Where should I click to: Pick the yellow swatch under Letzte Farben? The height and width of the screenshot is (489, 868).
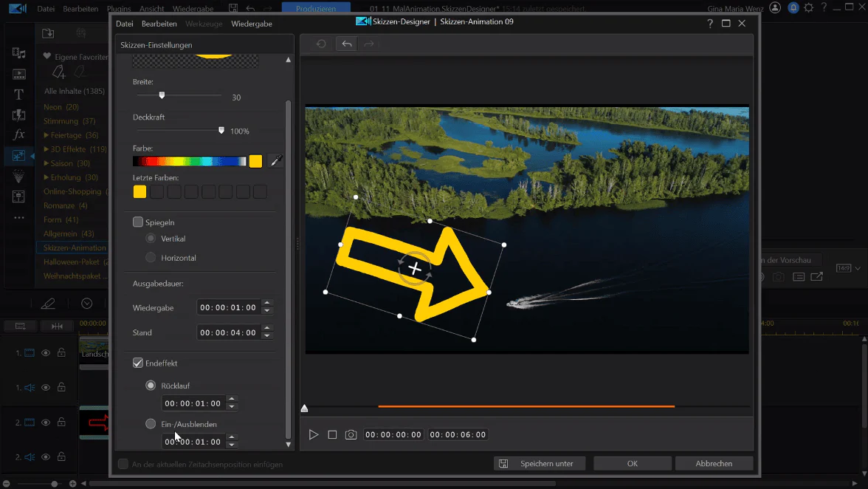[139, 191]
